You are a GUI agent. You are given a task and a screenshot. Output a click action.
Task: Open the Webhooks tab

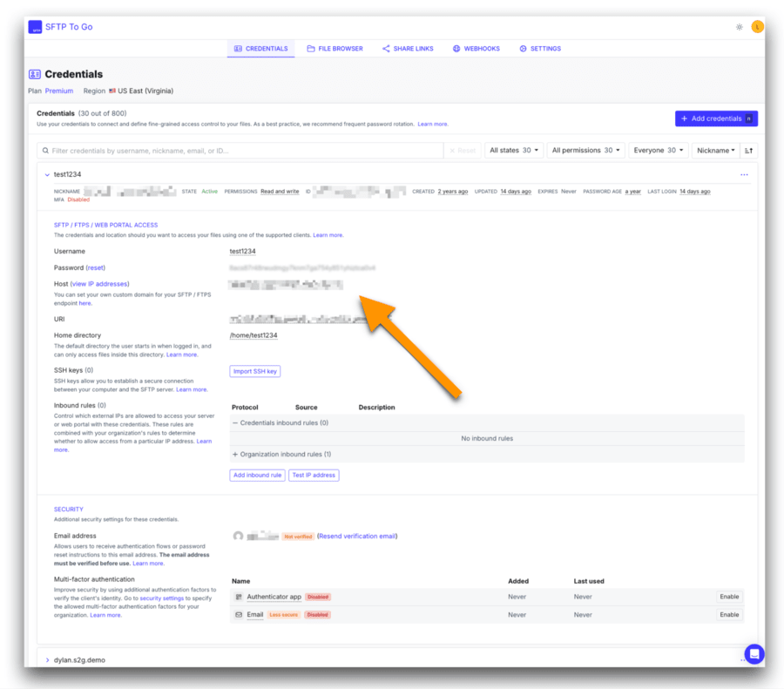(476, 49)
